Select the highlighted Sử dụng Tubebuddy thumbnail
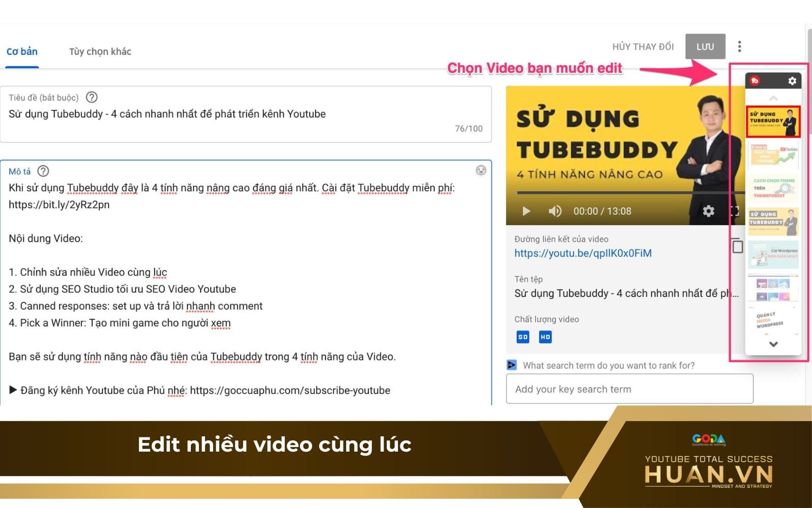812x508 pixels. tap(773, 122)
